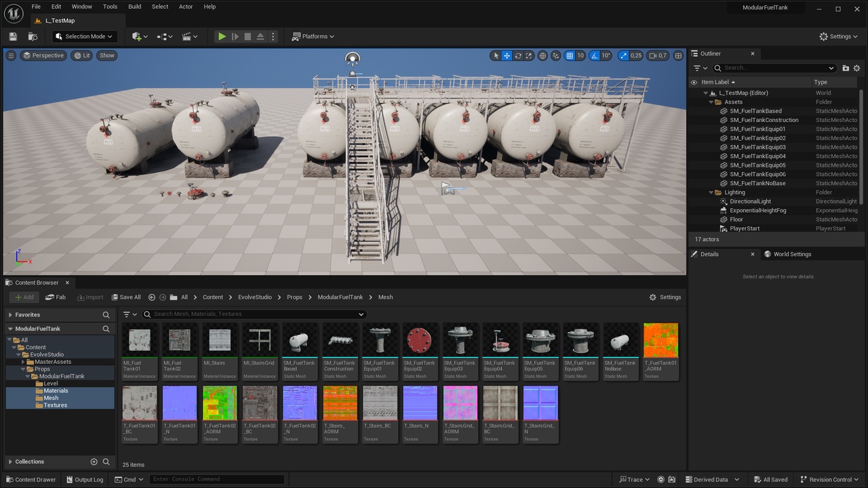Open the Build menu
Screen dimensions: 868x488
point(135,7)
